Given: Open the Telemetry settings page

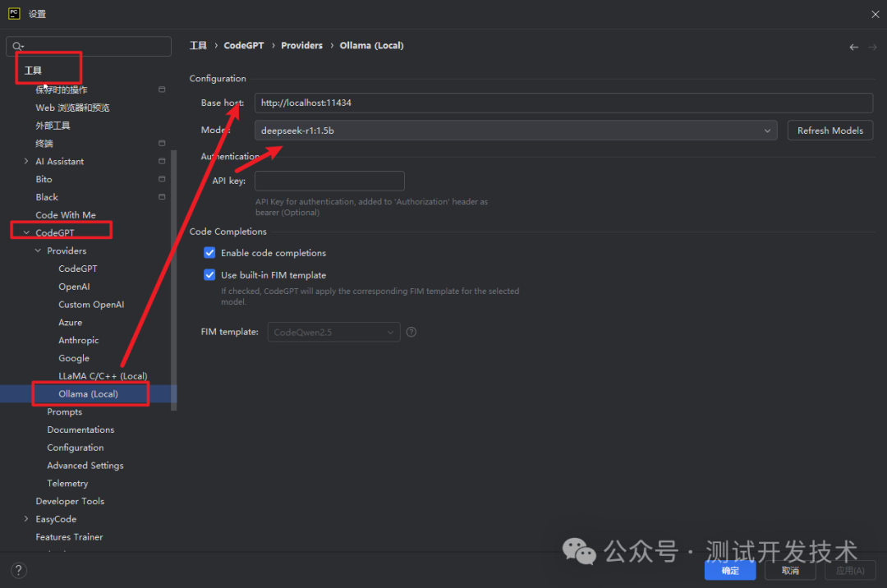Looking at the screenshot, I should pos(67,484).
